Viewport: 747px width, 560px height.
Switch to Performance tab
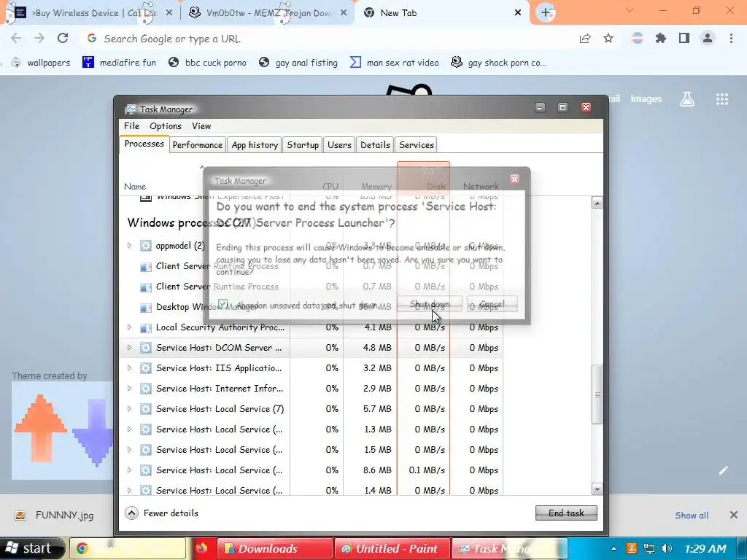tap(197, 145)
